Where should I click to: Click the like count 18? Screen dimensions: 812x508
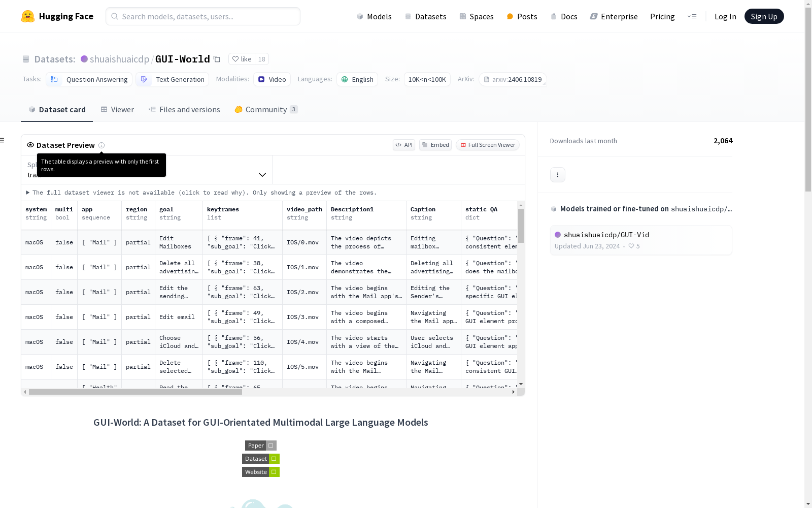click(x=262, y=59)
